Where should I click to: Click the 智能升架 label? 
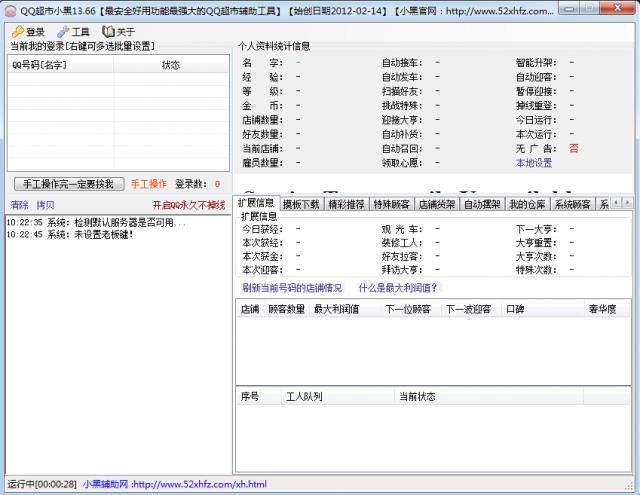[x=536, y=63]
